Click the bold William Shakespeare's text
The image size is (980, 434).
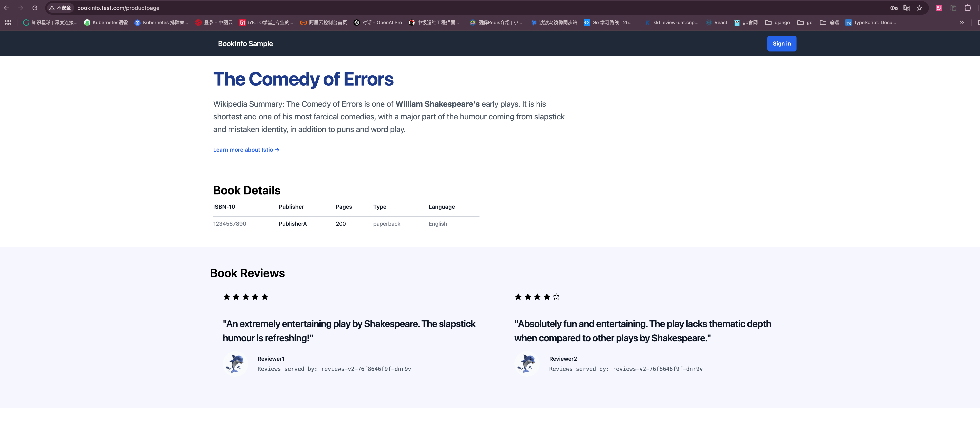437,104
